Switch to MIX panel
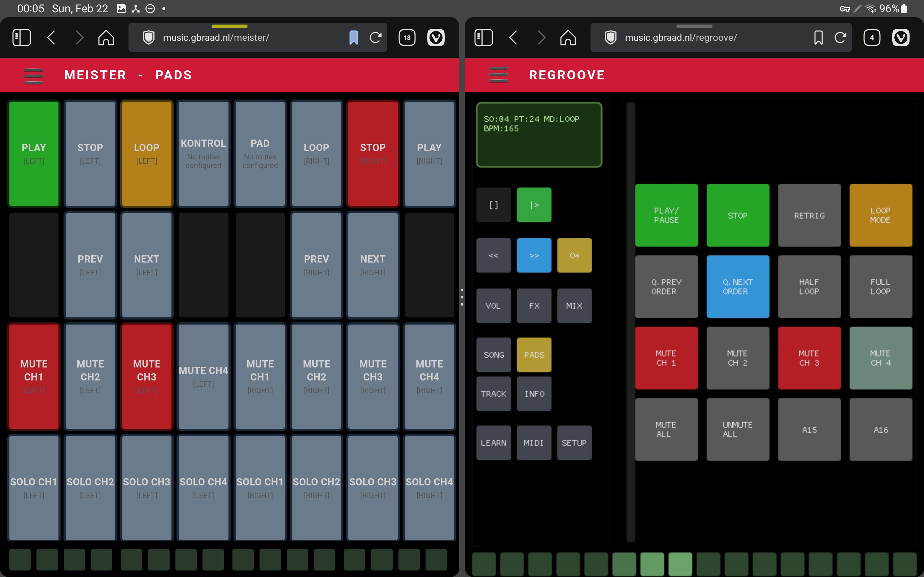This screenshot has width=924, height=577. pyautogui.click(x=574, y=306)
